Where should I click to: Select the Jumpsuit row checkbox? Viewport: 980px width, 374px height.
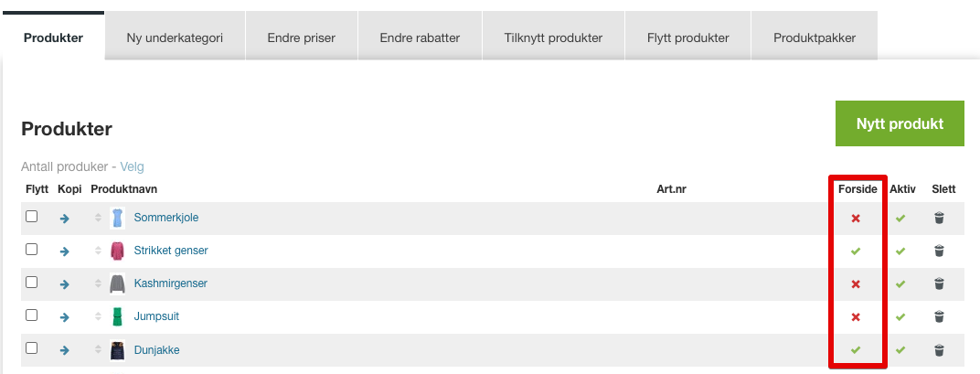[31, 315]
